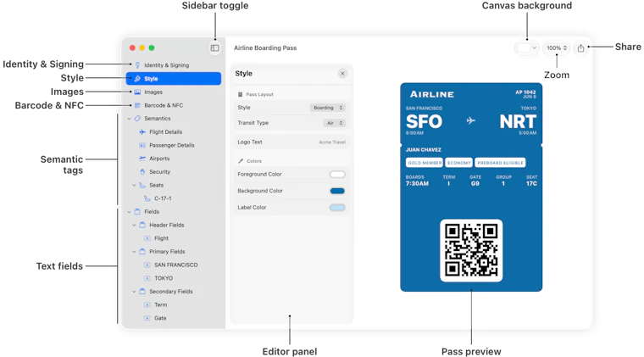Click the text field icon beside Flight
The height and width of the screenshot is (357, 644).
(147, 238)
